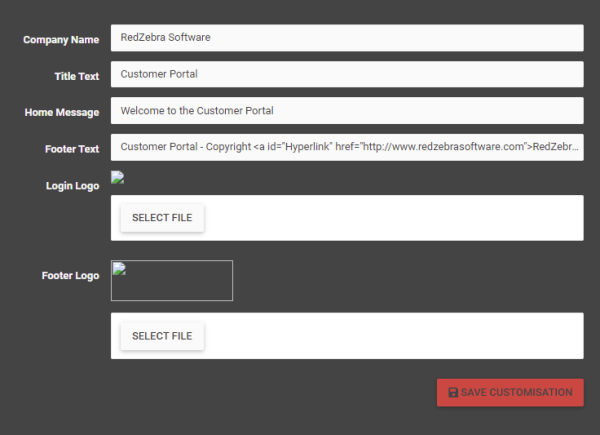Focus the Home Message input field
Image resolution: width=600 pixels, height=435 pixels.
pos(347,111)
